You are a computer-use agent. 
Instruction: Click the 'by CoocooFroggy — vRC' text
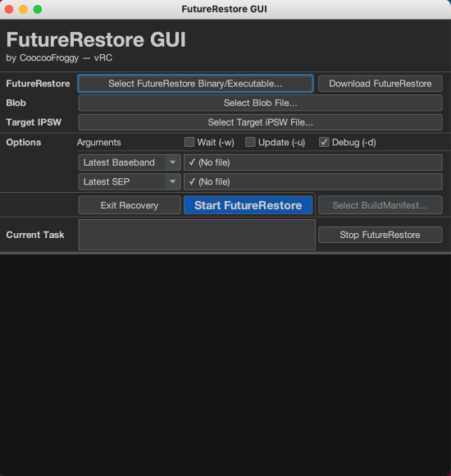[59, 57]
